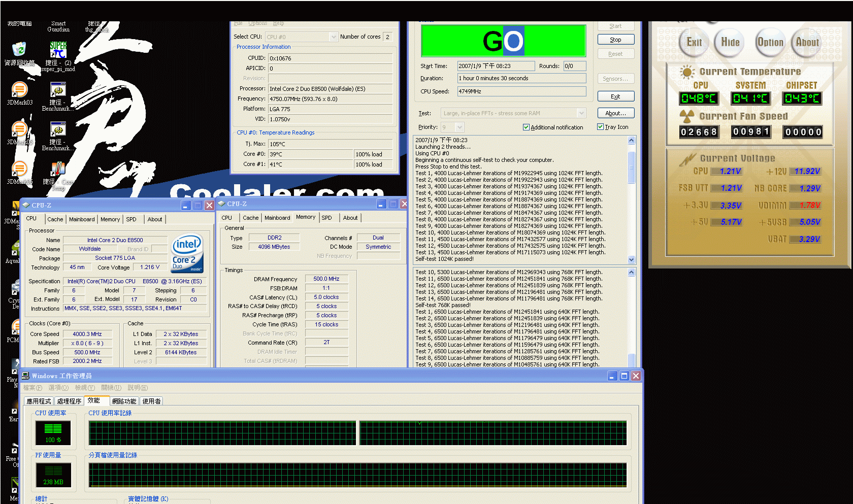
Task: Click the Sensors button in the monitor panel
Action: point(615,78)
